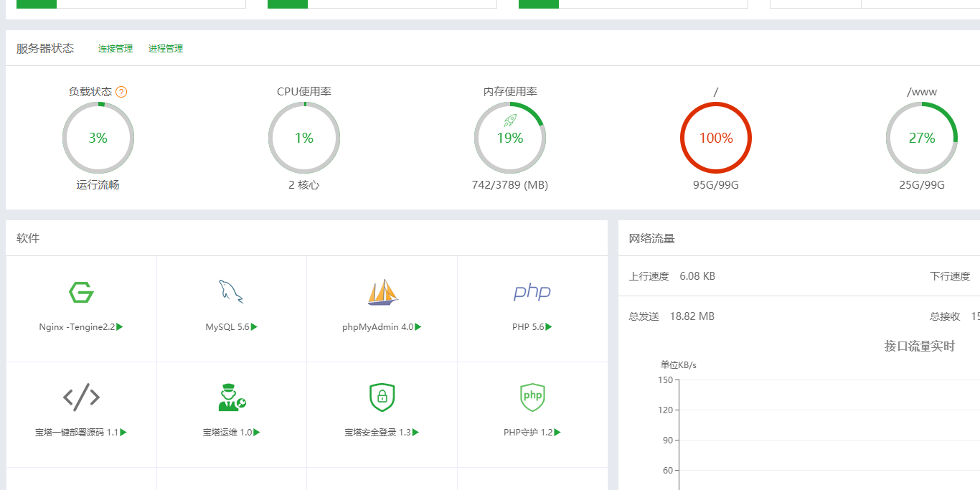Image resolution: width=980 pixels, height=490 pixels.
Task: Click the PHP守护 1.2 label
Action: click(528, 433)
